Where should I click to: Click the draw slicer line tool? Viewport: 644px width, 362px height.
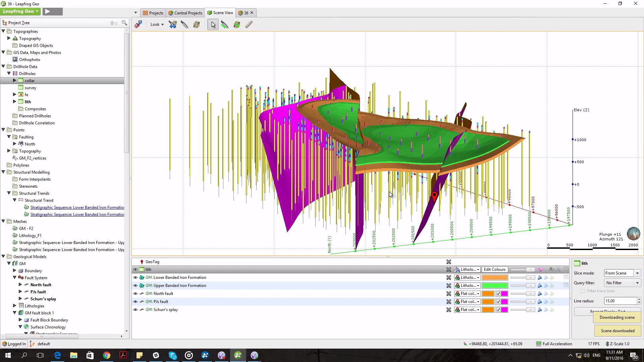click(225, 24)
